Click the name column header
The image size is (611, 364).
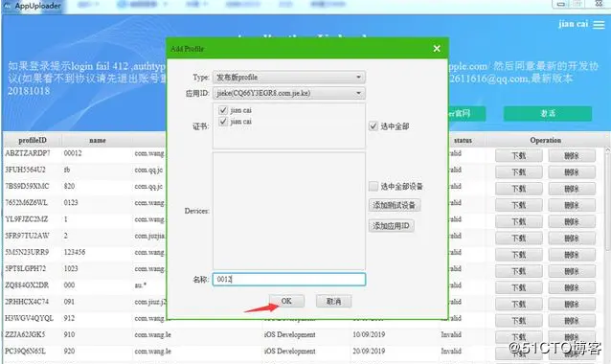click(x=98, y=140)
